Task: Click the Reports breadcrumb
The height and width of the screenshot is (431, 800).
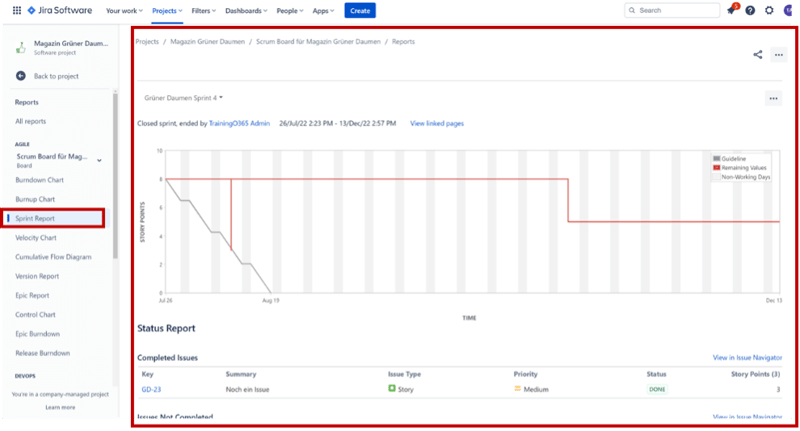Action: coord(403,42)
